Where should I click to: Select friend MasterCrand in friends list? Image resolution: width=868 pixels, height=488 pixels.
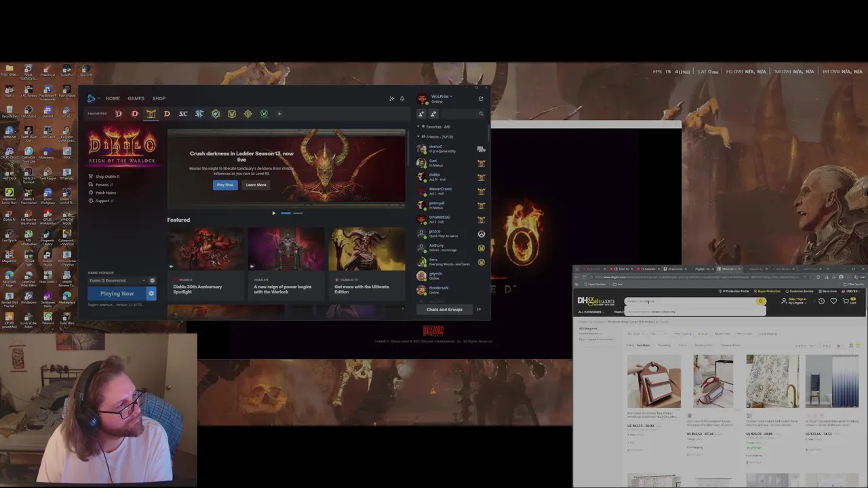pos(451,191)
